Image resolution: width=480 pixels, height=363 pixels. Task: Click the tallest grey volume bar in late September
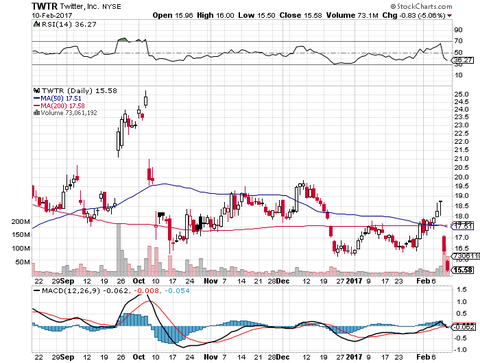point(118,250)
